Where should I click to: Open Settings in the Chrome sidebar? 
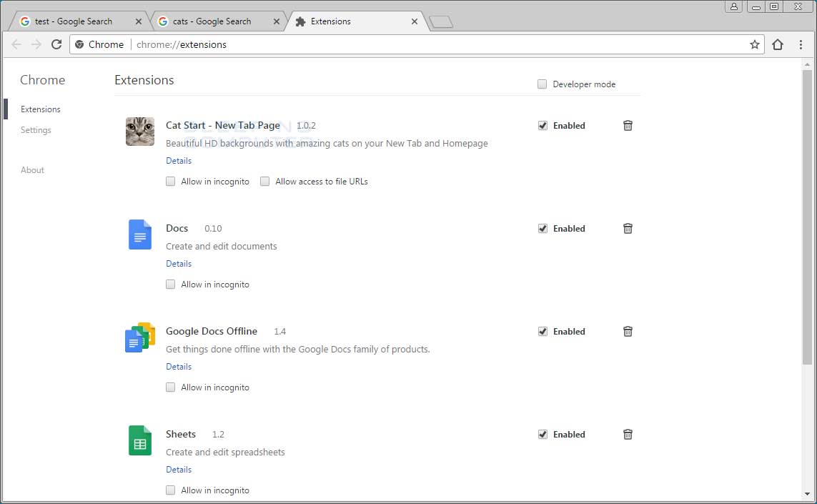(x=36, y=130)
